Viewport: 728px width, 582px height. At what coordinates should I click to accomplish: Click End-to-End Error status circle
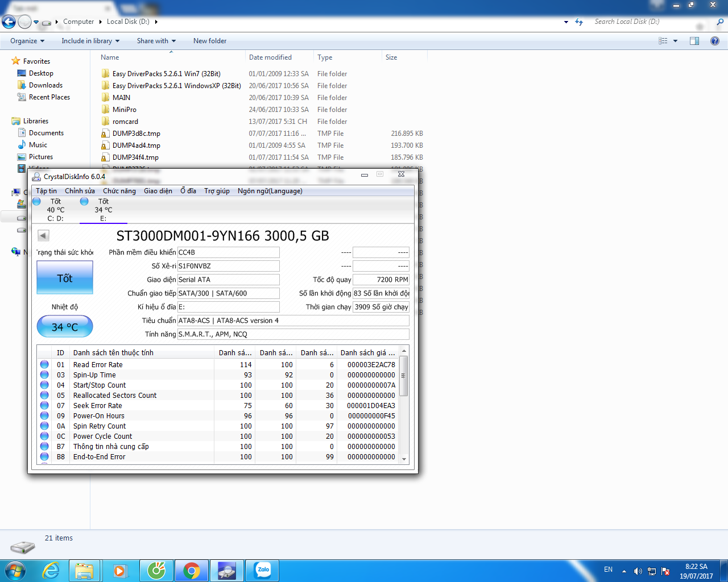tap(44, 456)
